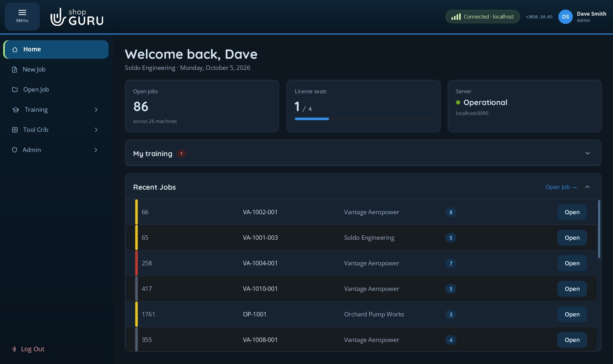The width and height of the screenshot is (613, 364).
Task: Click the Open Job folder icon
Action: tap(15, 90)
